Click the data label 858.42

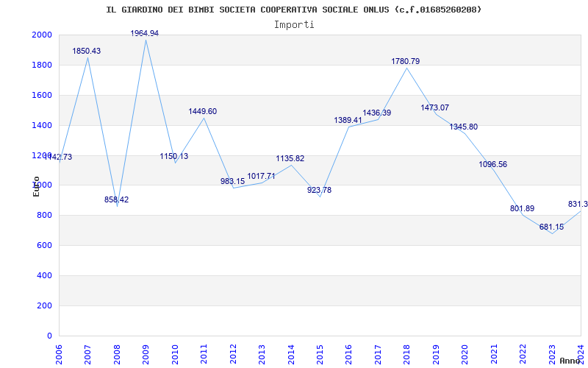(117, 199)
